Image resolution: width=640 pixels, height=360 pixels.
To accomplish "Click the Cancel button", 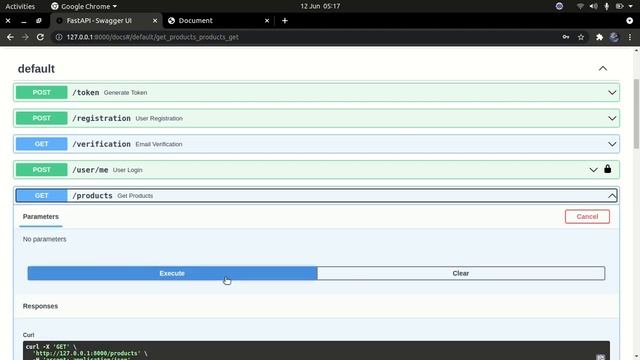I will (x=587, y=217).
